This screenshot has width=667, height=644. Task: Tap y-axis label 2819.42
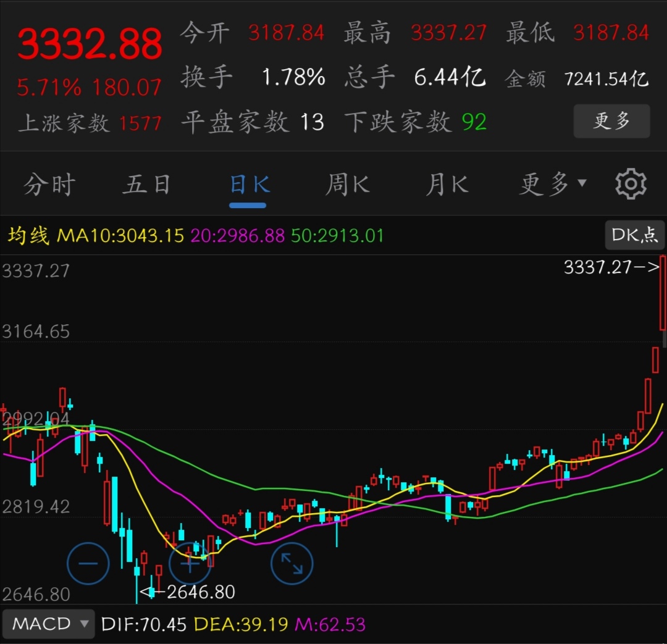coord(36,506)
